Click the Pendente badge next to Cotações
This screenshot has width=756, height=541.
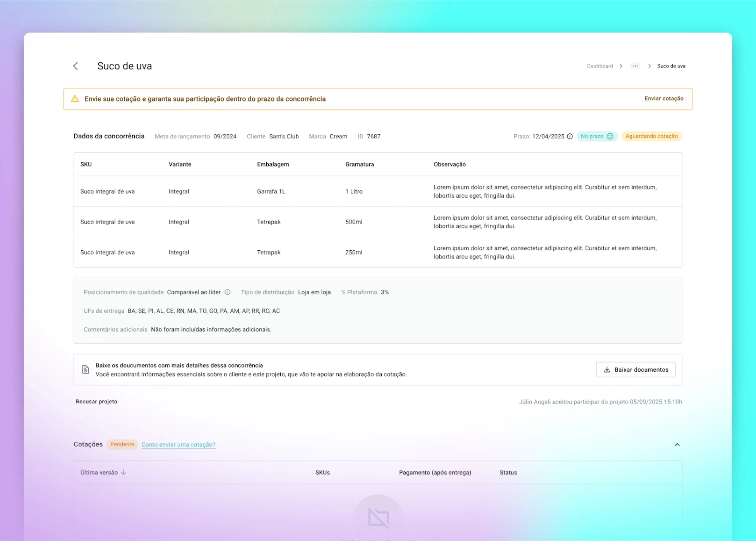pos(122,444)
